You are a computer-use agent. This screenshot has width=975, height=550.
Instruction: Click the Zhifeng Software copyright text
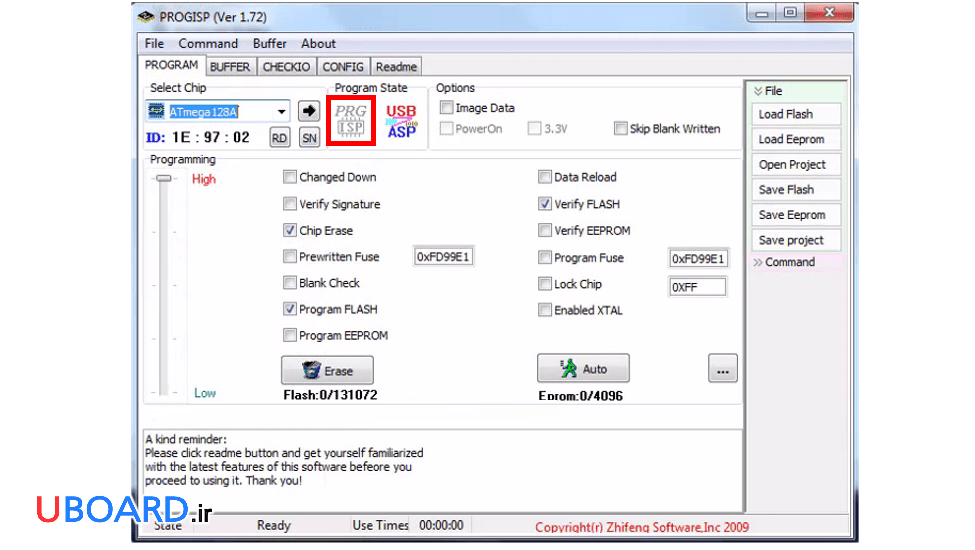point(642,528)
